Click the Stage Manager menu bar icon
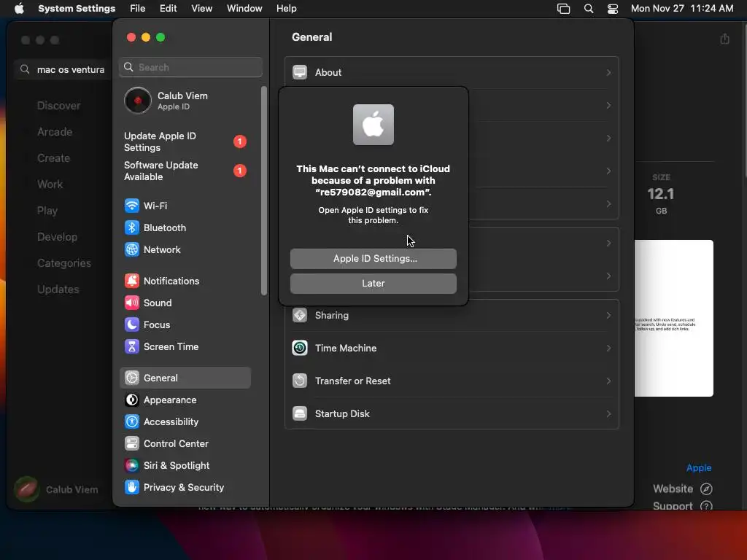The width and height of the screenshot is (747, 560). 564,9
